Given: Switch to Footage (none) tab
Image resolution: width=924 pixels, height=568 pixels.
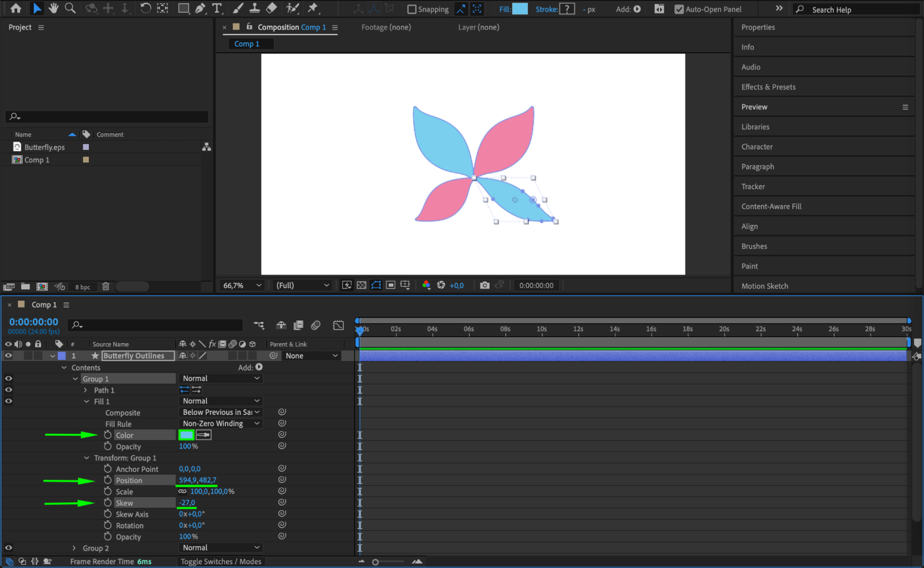Looking at the screenshot, I should pos(386,27).
